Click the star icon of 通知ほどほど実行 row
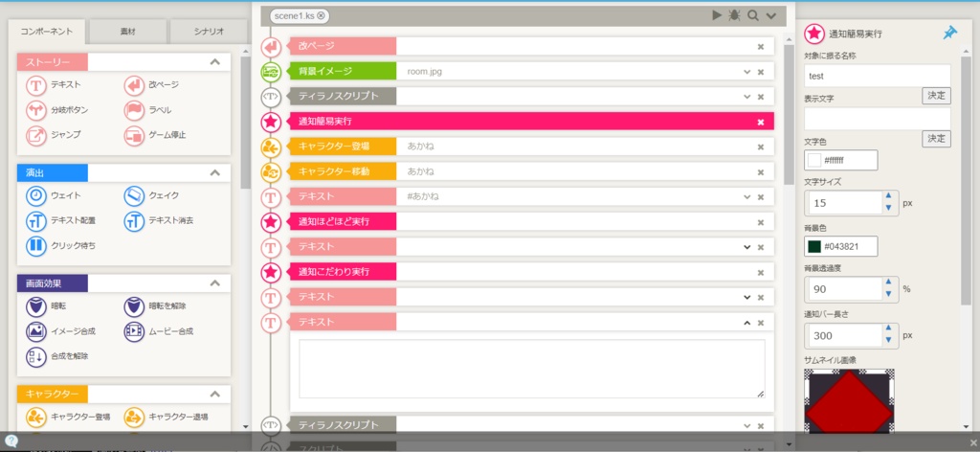The width and height of the screenshot is (980, 452). 271,222
